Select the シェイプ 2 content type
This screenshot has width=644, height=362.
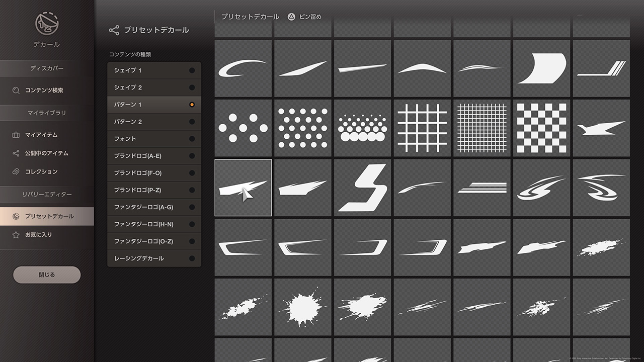pos(154,87)
